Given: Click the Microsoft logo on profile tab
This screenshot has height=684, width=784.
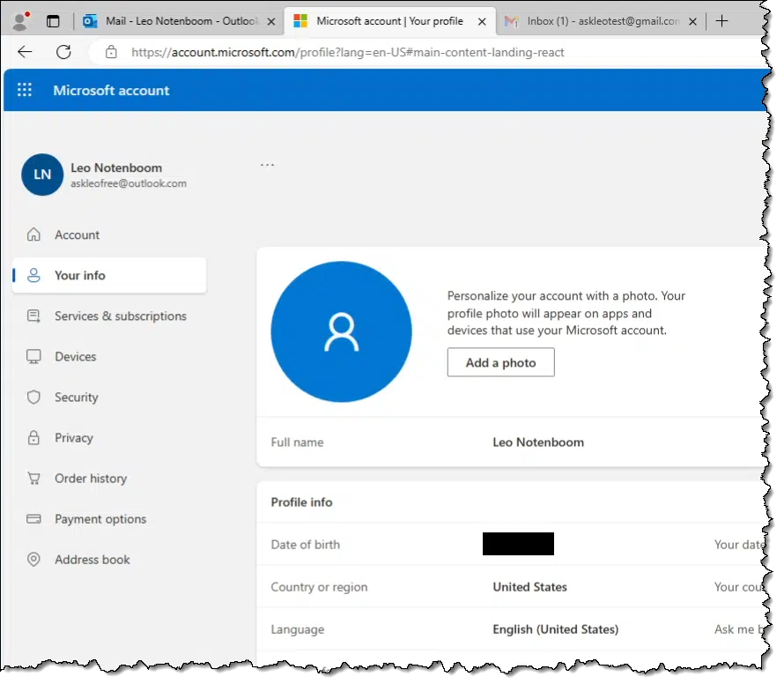Looking at the screenshot, I should [300, 21].
